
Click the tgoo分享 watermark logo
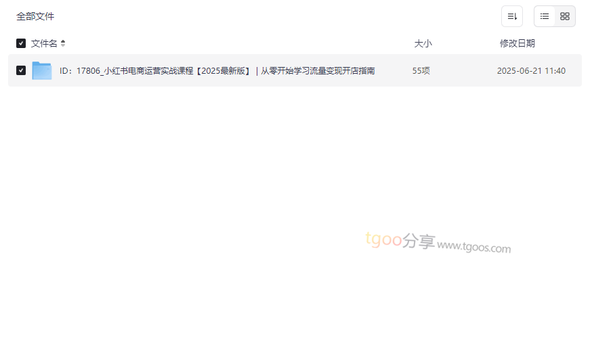click(x=400, y=240)
